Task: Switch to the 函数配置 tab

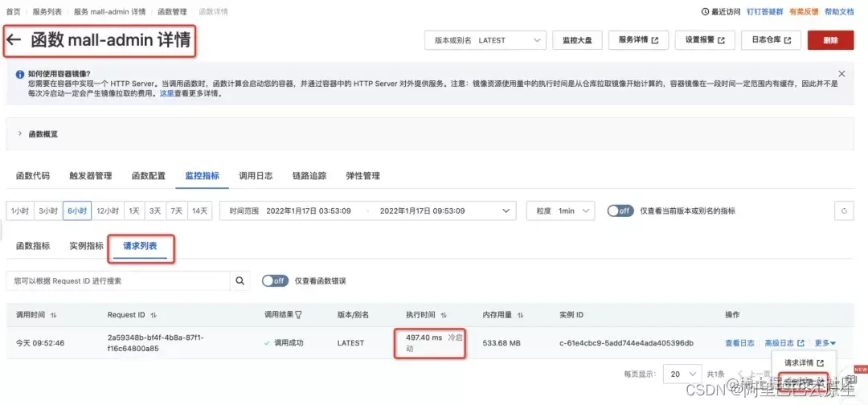Action: (149, 176)
